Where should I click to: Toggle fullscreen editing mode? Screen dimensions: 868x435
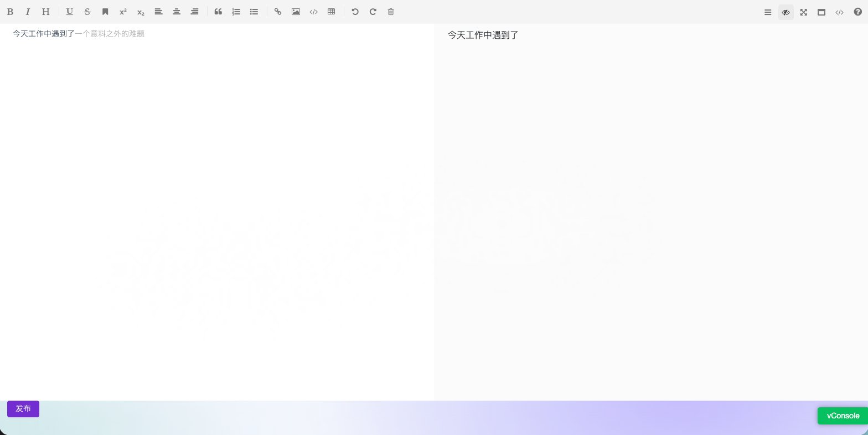coord(803,12)
